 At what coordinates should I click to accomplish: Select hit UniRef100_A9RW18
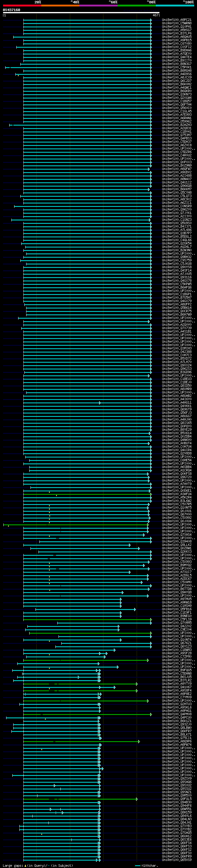tap(177, 603)
